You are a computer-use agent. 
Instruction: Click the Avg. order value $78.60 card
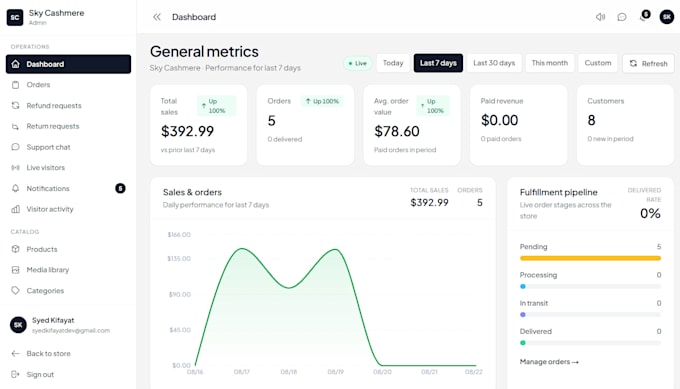click(412, 125)
